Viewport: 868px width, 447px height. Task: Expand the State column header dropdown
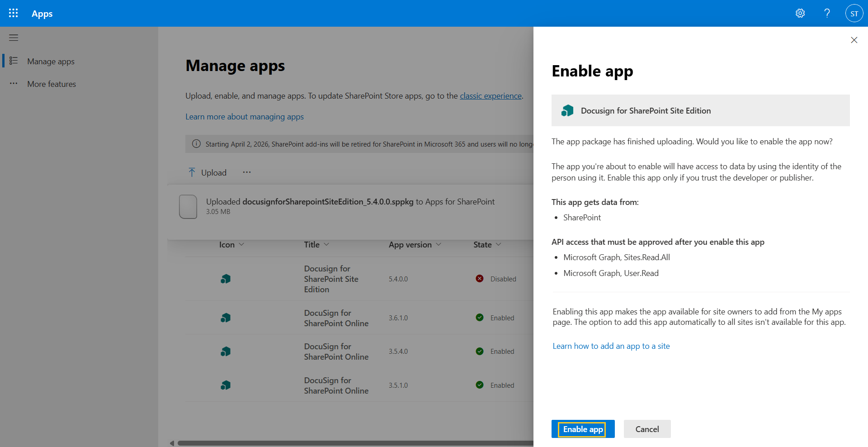[x=499, y=244]
